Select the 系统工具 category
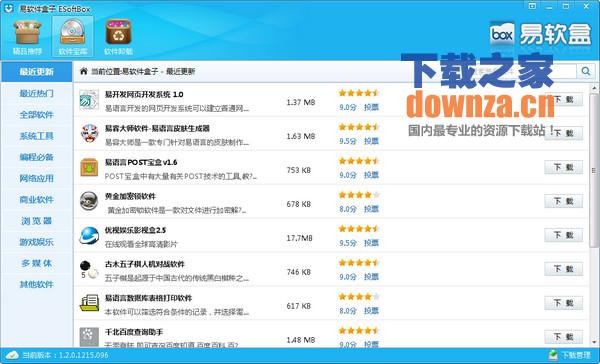The width and height of the screenshot is (600, 364). (37, 136)
